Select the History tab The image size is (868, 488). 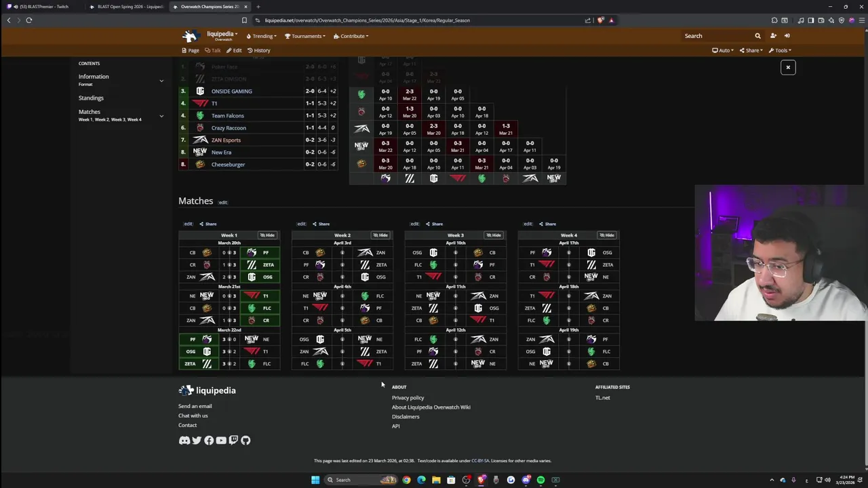click(258, 50)
